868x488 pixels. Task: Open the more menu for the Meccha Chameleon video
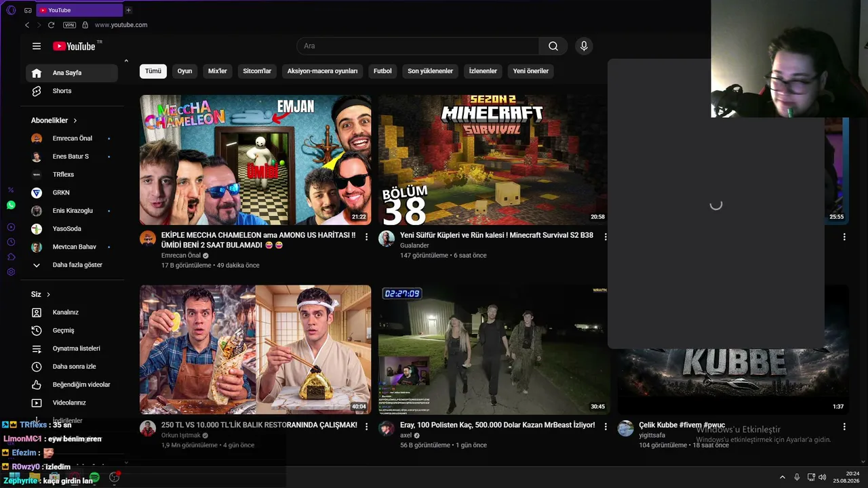click(x=367, y=237)
